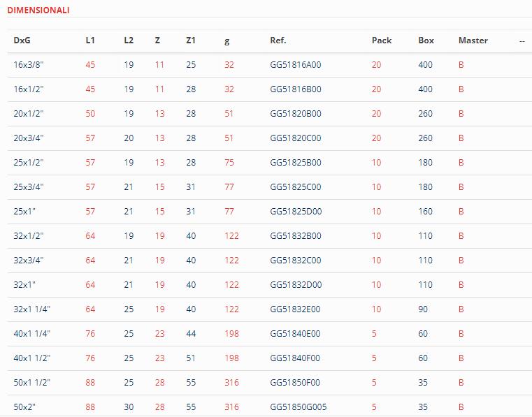Select the 32x1 1/4" size row
This screenshot has height=417, width=532.
[269, 309]
